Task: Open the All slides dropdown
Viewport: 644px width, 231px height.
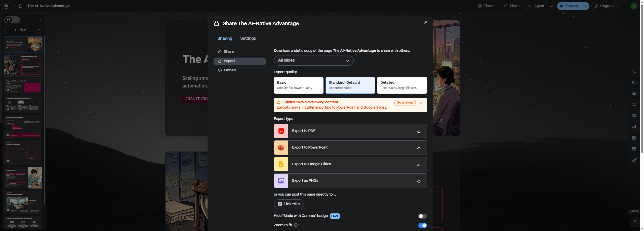Action: pos(313,61)
